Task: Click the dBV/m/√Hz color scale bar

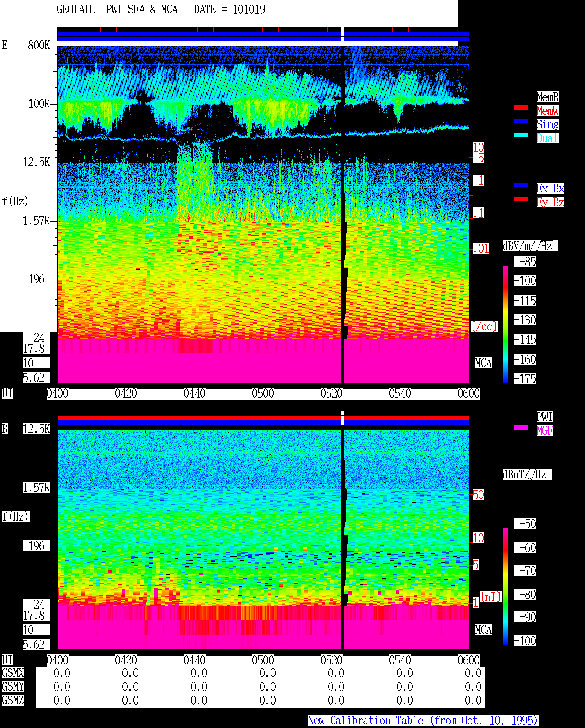Action: pyautogui.click(x=505, y=324)
